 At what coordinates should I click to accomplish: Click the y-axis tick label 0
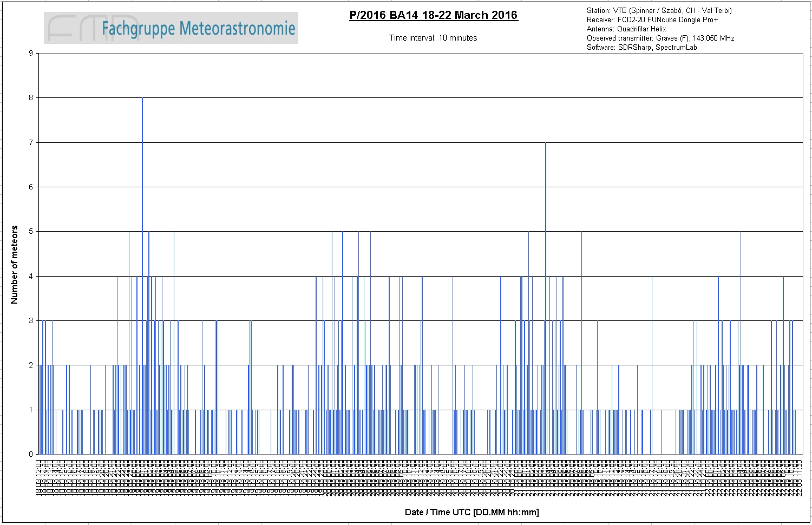pyautogui.click(x=31, y=454)
